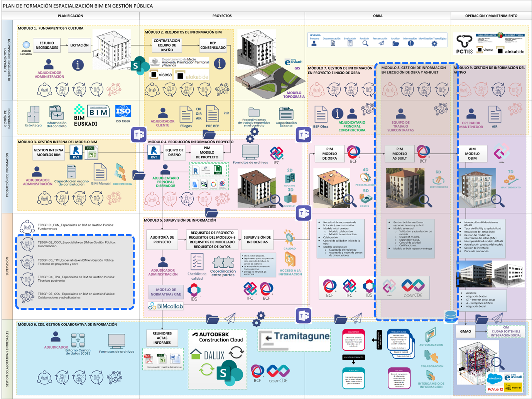Click the 6D SOSTENIBILIDAD icon
Screen dimensions: 532x399
(438, 180)
